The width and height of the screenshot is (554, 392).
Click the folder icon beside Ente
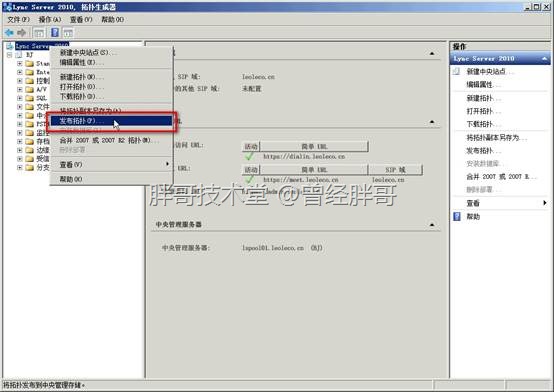[30, 72]
